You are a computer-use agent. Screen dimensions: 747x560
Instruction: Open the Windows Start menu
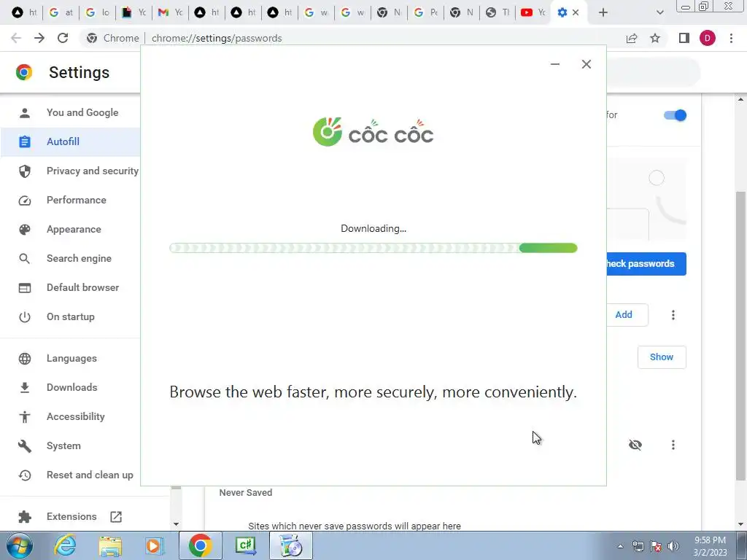point(19,545)
